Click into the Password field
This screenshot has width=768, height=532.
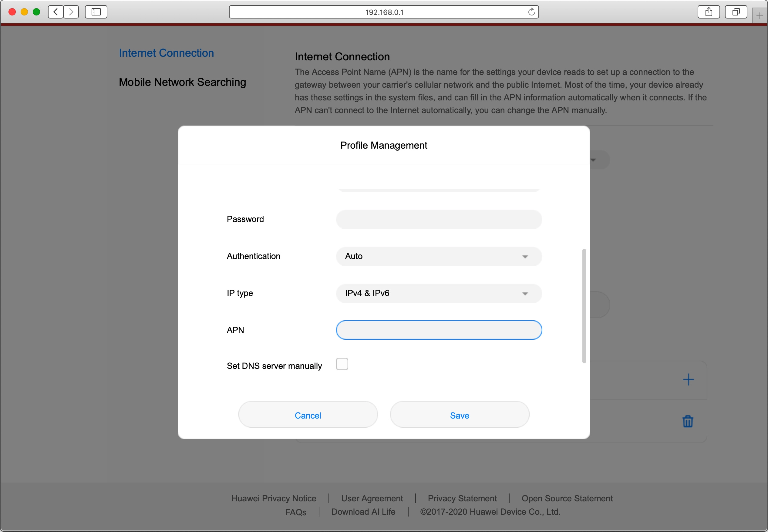439,219
